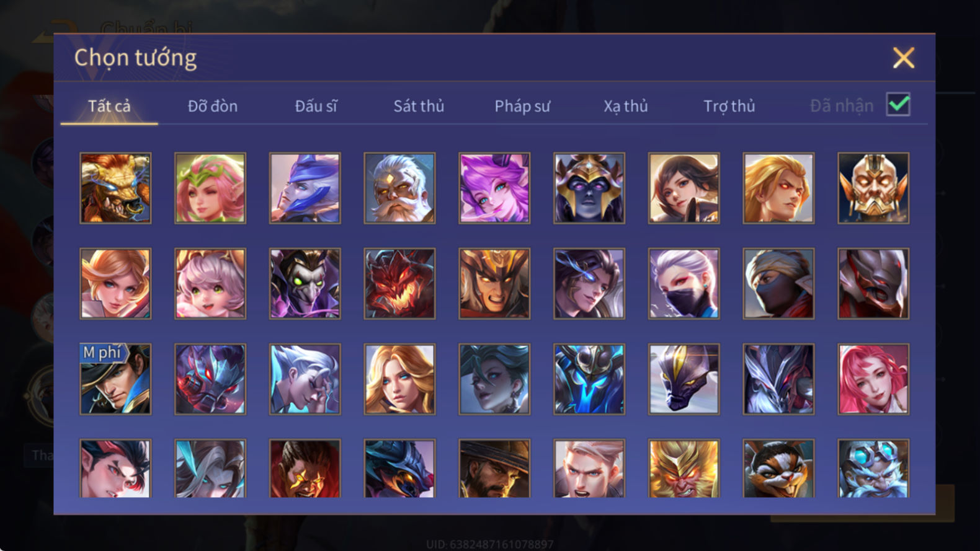This screenshot has width=980, height=551.
Task: Toggle the Đã nhận checkbox
Action: click(898, 105)
